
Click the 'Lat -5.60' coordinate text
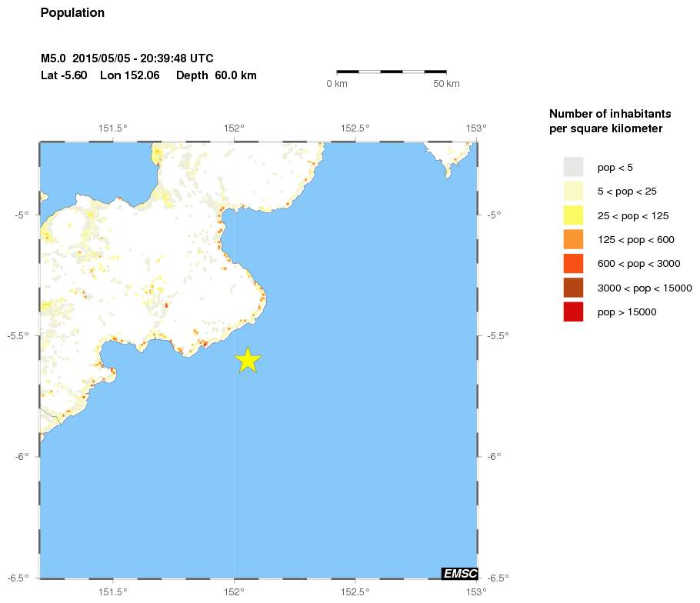click(x=64, y=75)
